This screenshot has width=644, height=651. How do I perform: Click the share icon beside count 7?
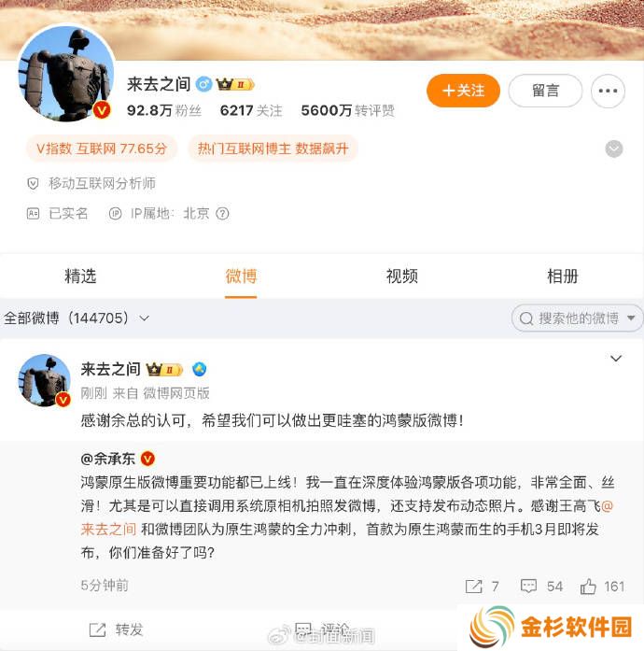pyautogui.click(x=473, y=587)
